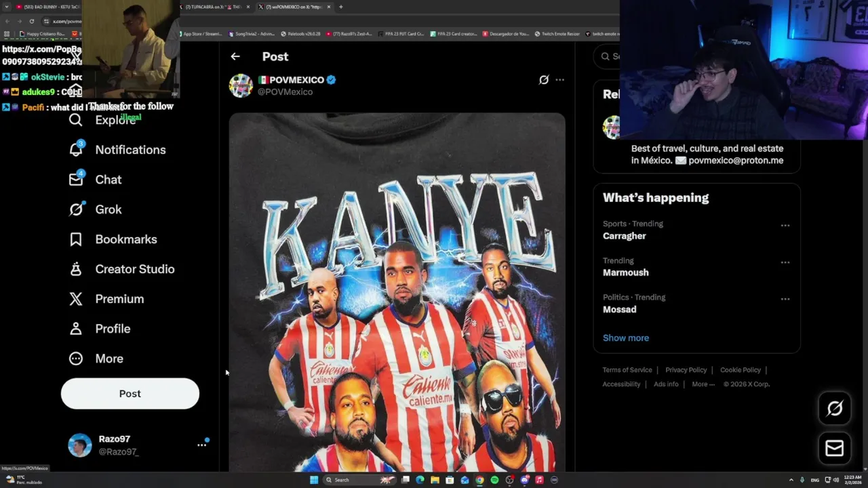This screenshot has height=488, width=868.
Task: Open the floating messages envelope button
Action: pos(835,448)
